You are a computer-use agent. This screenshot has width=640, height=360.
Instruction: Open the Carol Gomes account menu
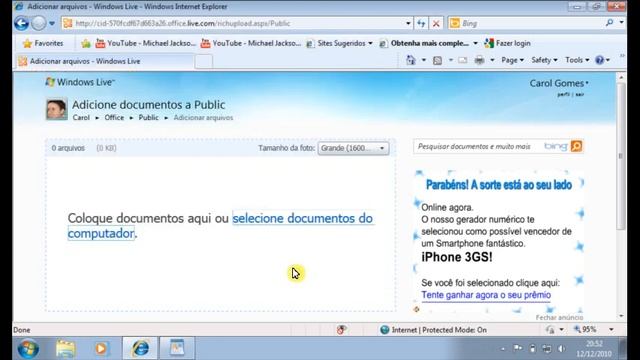[559, 83]
